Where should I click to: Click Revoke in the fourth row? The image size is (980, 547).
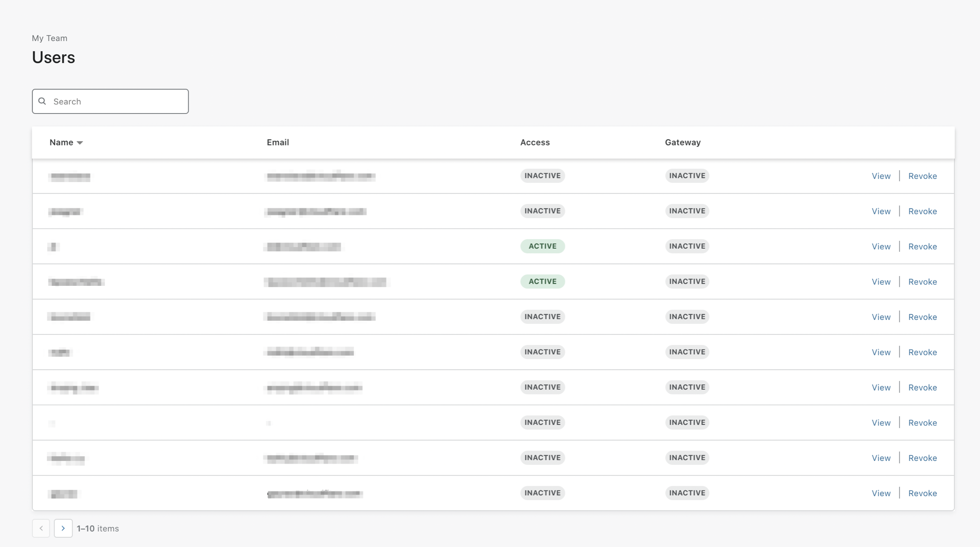[x=922, y=282]
